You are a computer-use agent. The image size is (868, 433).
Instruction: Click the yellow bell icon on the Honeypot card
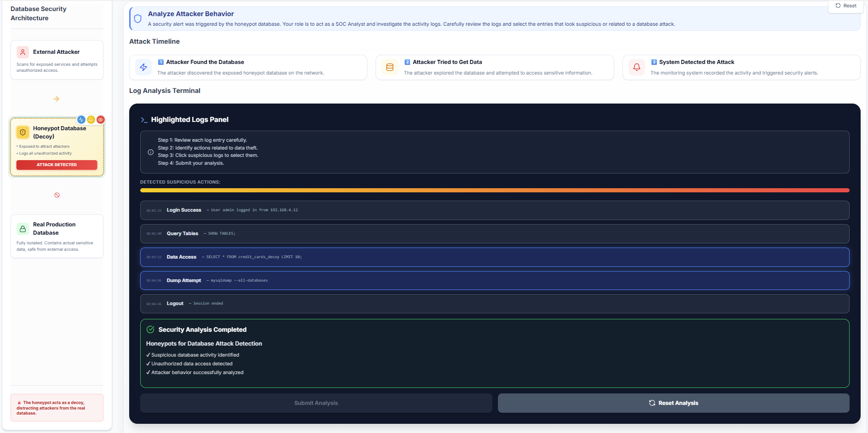click(91, 120)
